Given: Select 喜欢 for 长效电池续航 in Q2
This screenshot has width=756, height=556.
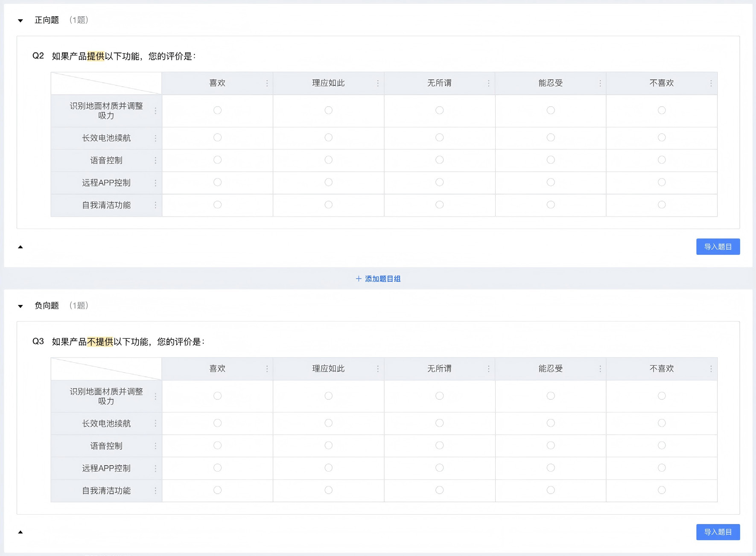Looking at the screenshot, I should coord(218,137).
